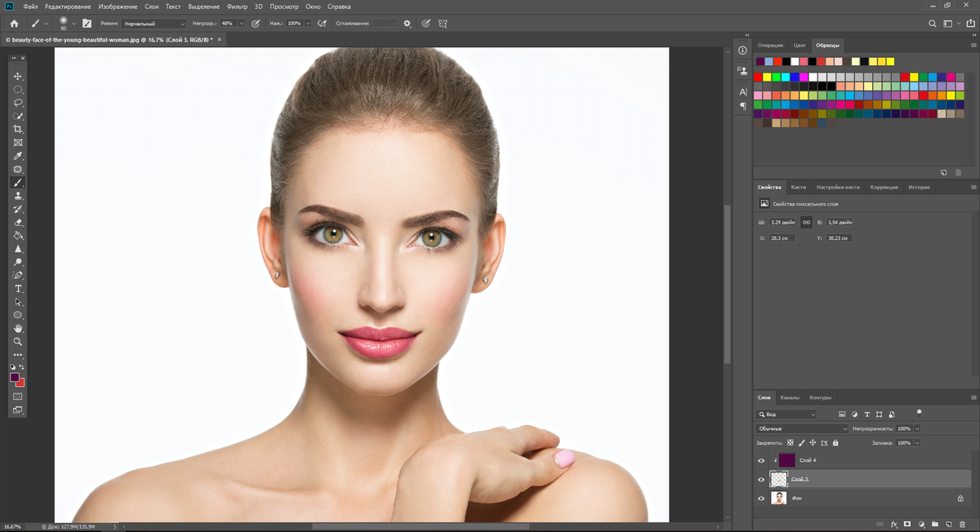The width and height of the screenshot is (980, 532).
Task: Select the Pen tool
Action: point(18,275)
